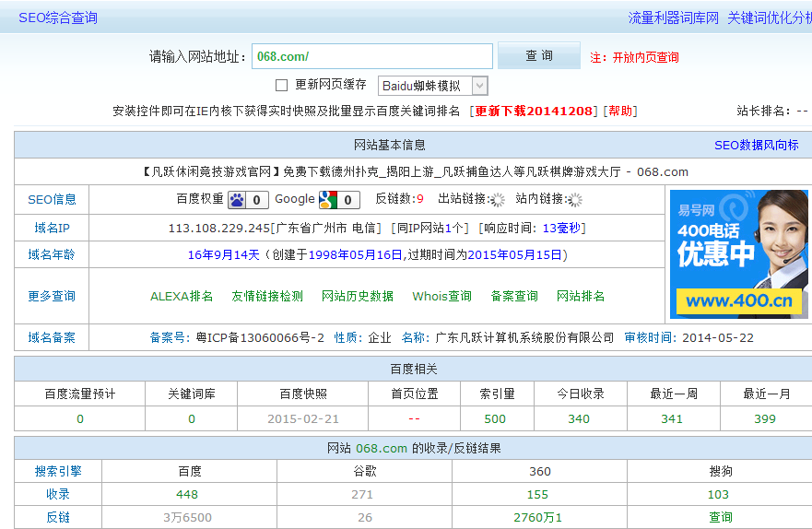Click 360 indexed count 155
The image size is (812, 529).
coord(537,495)
